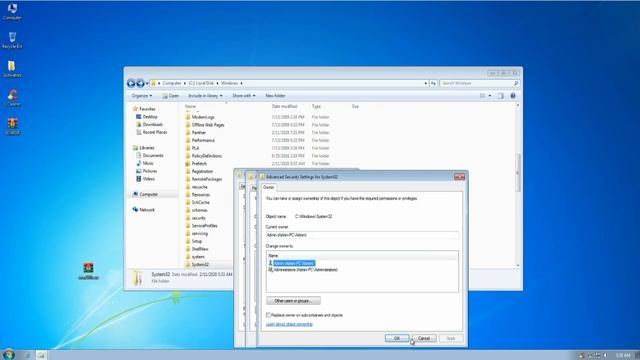Select Recent Places in navigation pane
Screen dimensions: 640x360
[x=151, y=132]
